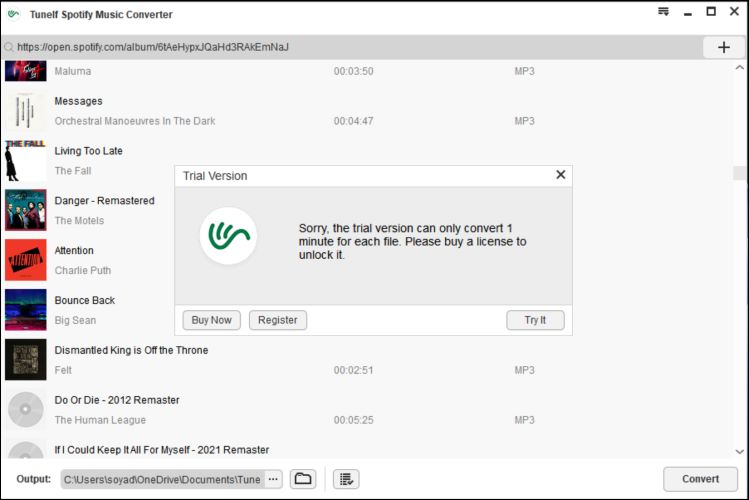Image resolution: width=749 pixels, height=500 pixels.
Task: Click the duration 00:05:25
Action: click(353, 420)
